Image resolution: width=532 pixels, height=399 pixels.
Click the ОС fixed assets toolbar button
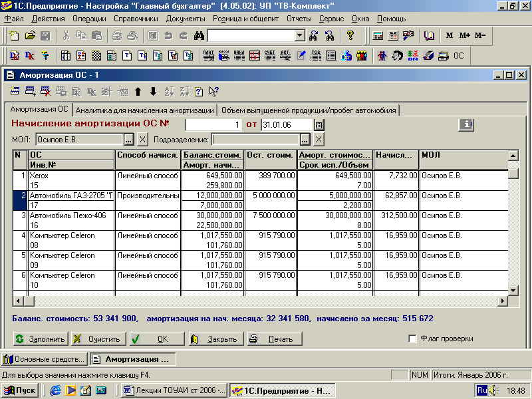point(459,56)
